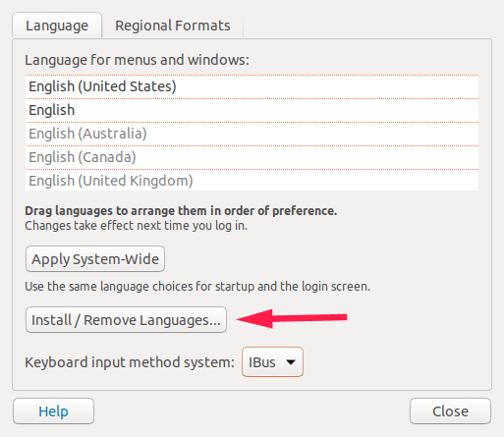Click empty tab strip beside Regional Formats
This screenshot has height=437, width=504.
[x=366, y=26]
